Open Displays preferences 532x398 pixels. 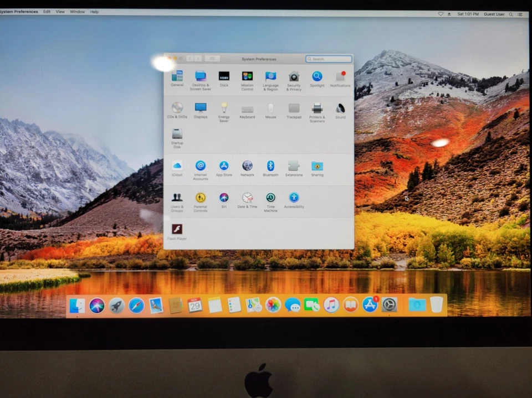point(200,109)
